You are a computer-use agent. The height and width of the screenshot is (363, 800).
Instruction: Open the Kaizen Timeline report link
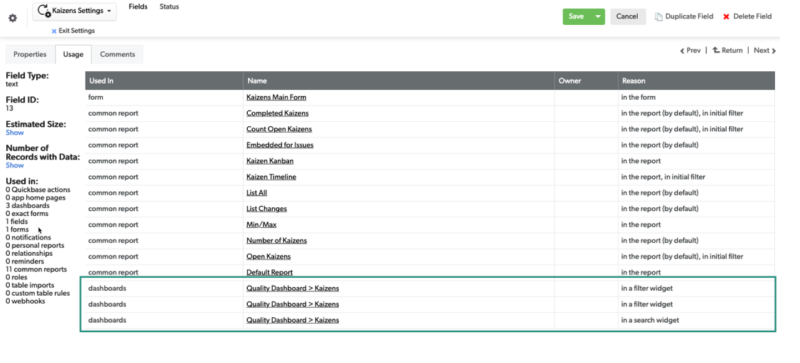[x=271, y=177]
